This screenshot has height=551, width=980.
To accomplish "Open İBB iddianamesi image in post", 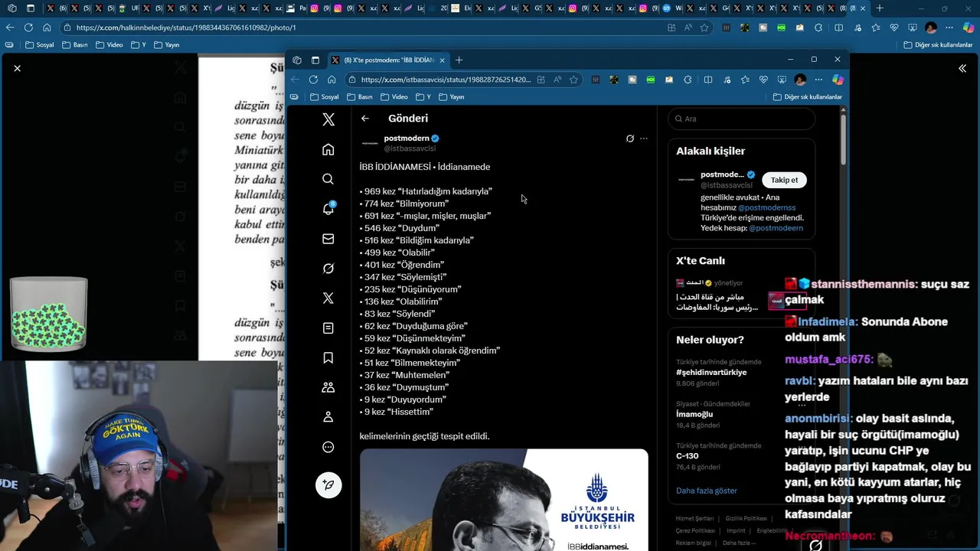I will [504, 500].
